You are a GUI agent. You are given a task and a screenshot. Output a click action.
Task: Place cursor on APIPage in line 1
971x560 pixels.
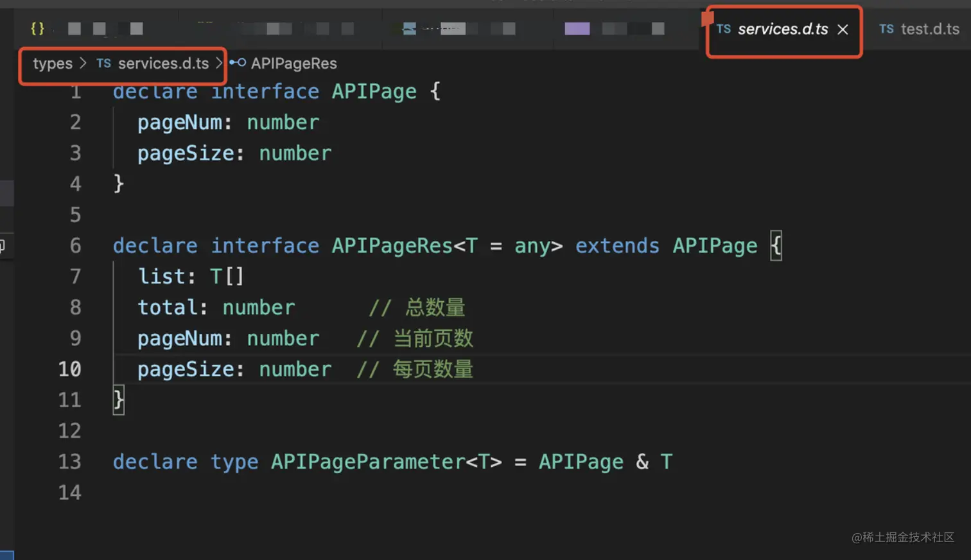[x=374, y=92]
